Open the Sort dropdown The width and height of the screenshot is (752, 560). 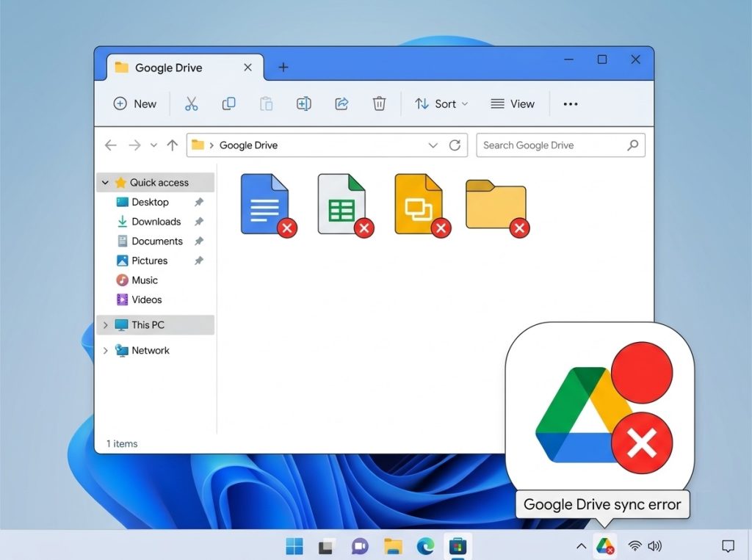[x=441, y=103]
